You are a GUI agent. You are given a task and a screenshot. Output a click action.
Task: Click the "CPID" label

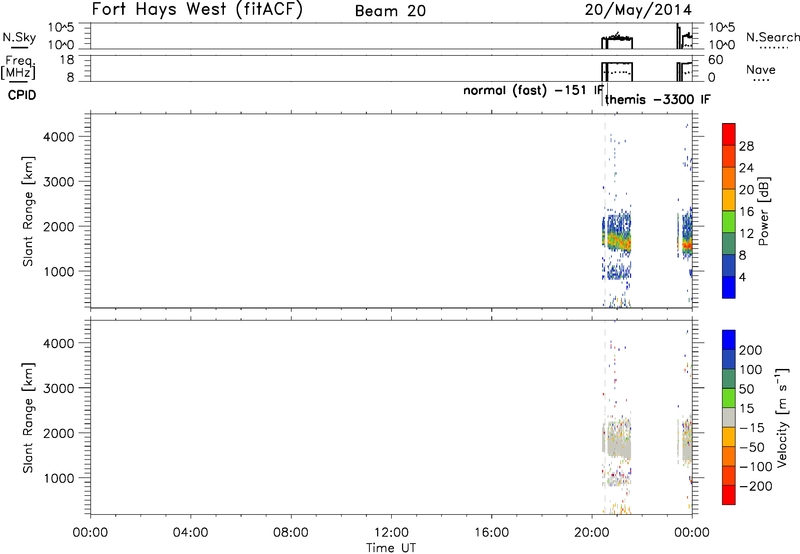click(22, 95)
